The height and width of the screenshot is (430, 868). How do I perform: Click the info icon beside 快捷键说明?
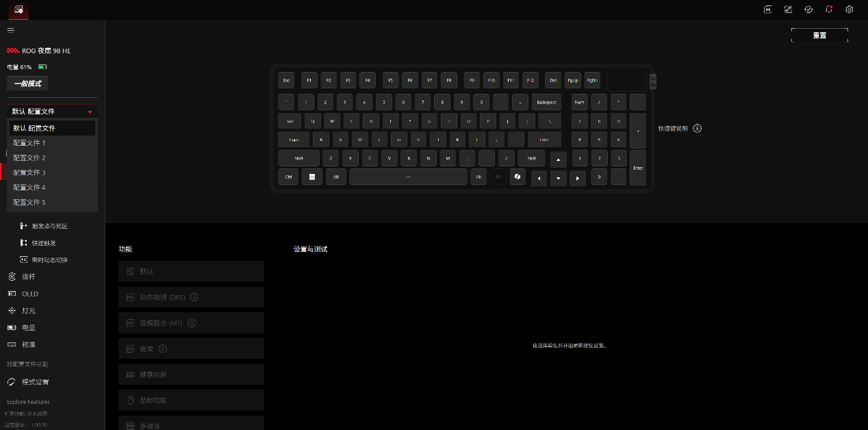click(x=697, y=128)
